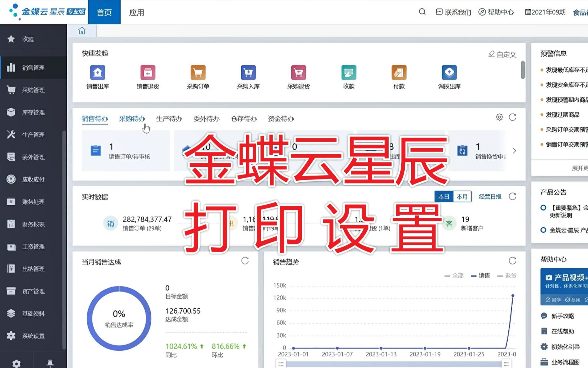Select the 仓存待办 tab
The image size is (588, 368).
(243, 119)
